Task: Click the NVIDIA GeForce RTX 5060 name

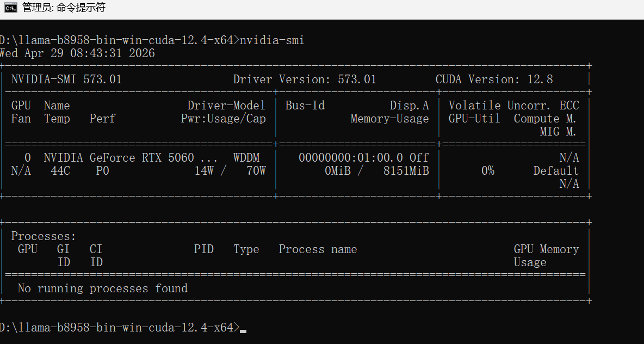Action: point(119,158)
